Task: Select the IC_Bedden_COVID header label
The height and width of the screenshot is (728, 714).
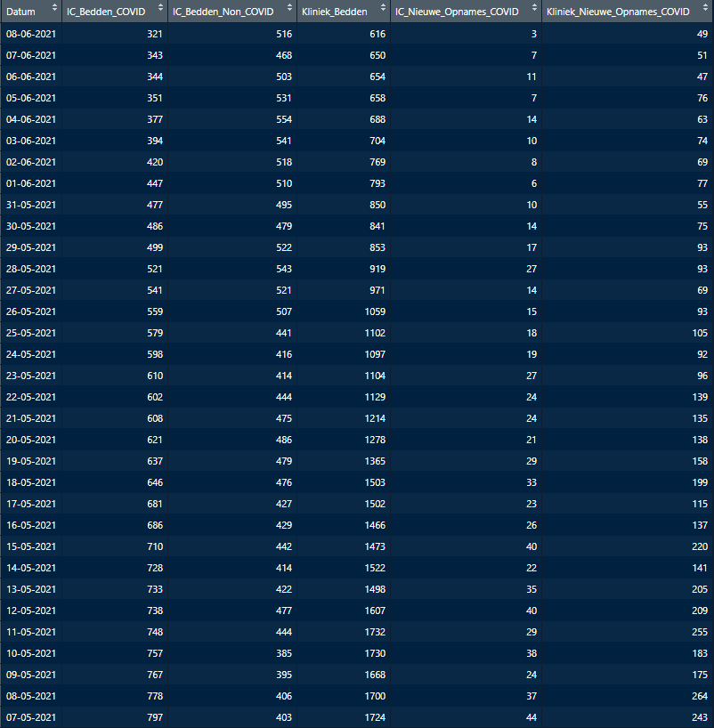Action: coord(106,12)
